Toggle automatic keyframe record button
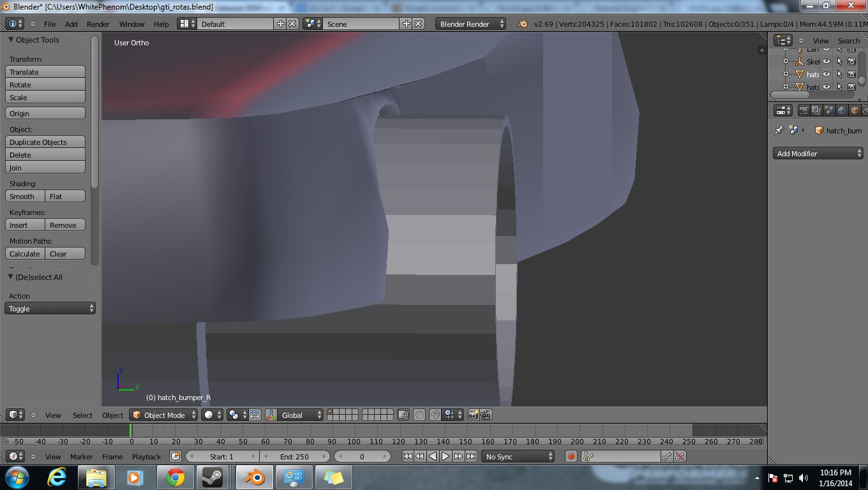Screen dimensions: 868x490 tap(571, 456)
